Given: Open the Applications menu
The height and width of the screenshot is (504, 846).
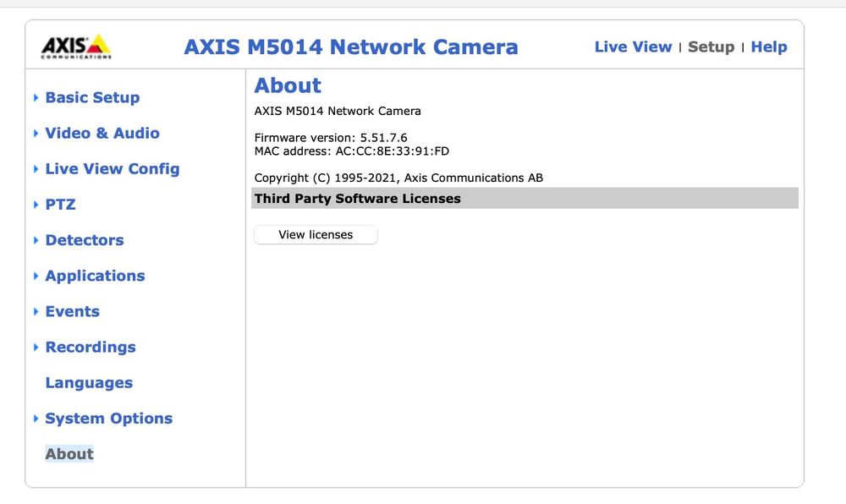Looking at the screenshot, I should [95, 276].
